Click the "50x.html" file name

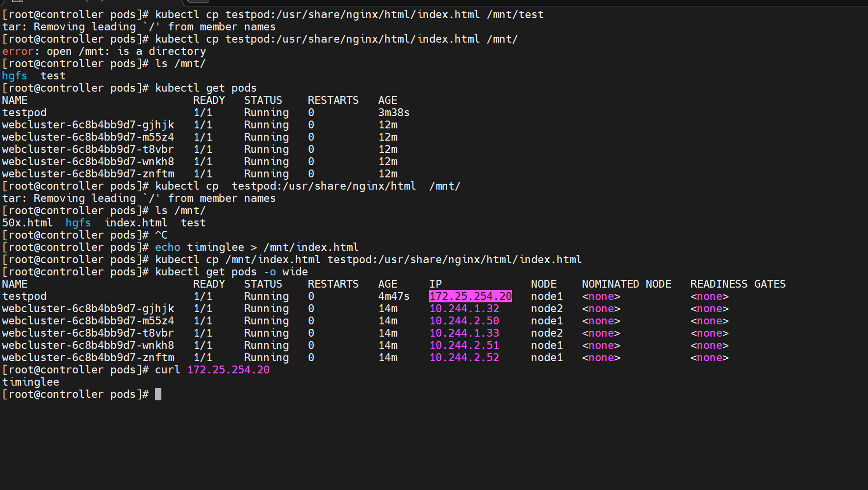[27, 223]
